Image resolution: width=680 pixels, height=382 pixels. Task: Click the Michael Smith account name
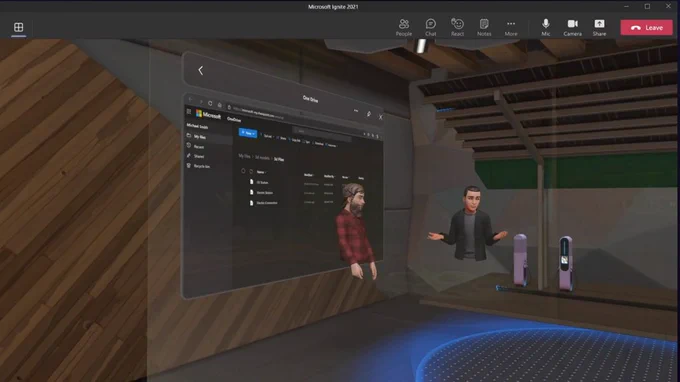[197, 126]
